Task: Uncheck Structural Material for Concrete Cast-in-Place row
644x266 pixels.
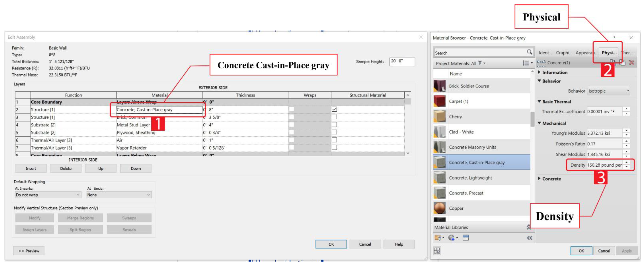Action: [334, 109]
